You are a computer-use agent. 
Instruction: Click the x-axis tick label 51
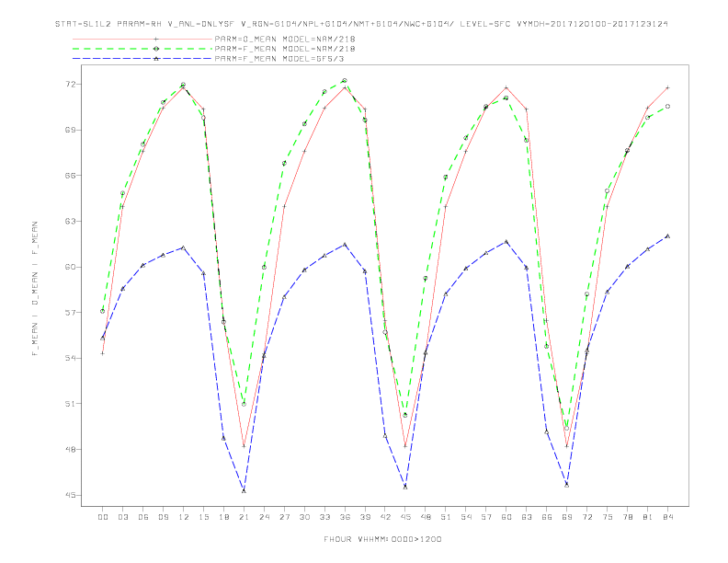pos(446,517)
